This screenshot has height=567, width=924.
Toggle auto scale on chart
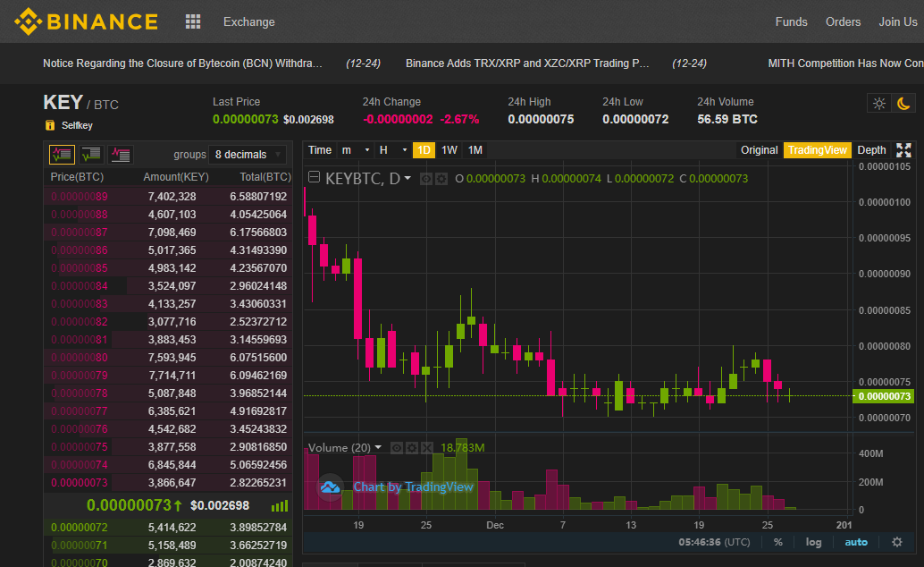[856, 542]
